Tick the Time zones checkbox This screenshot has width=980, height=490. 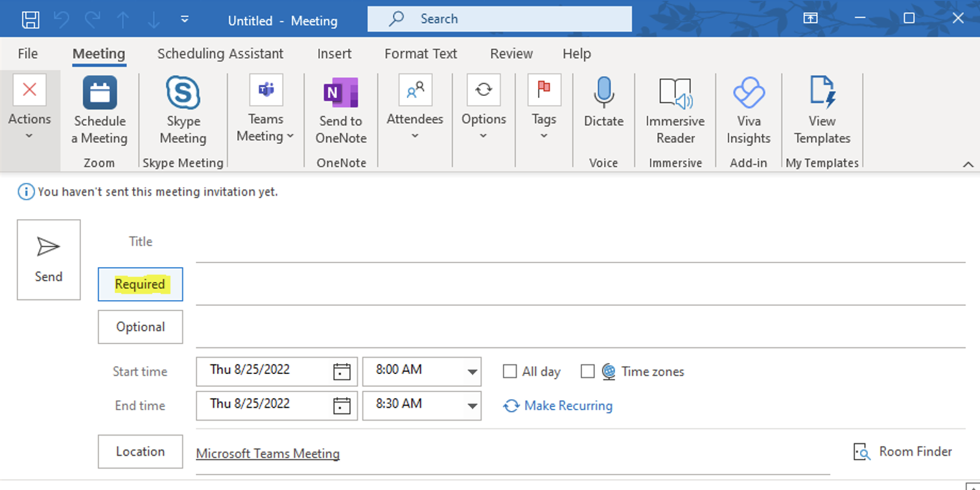[588, 371]
